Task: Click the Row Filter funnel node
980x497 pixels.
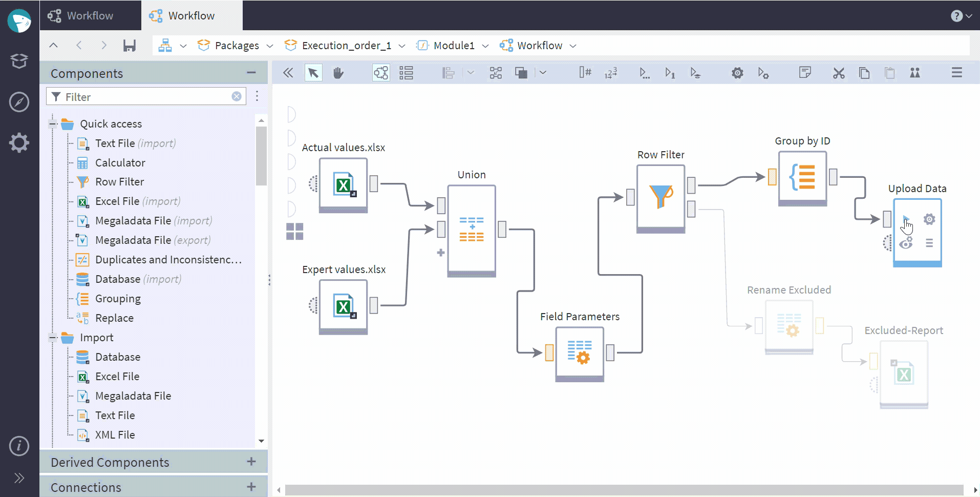Action: click(661, 197)
